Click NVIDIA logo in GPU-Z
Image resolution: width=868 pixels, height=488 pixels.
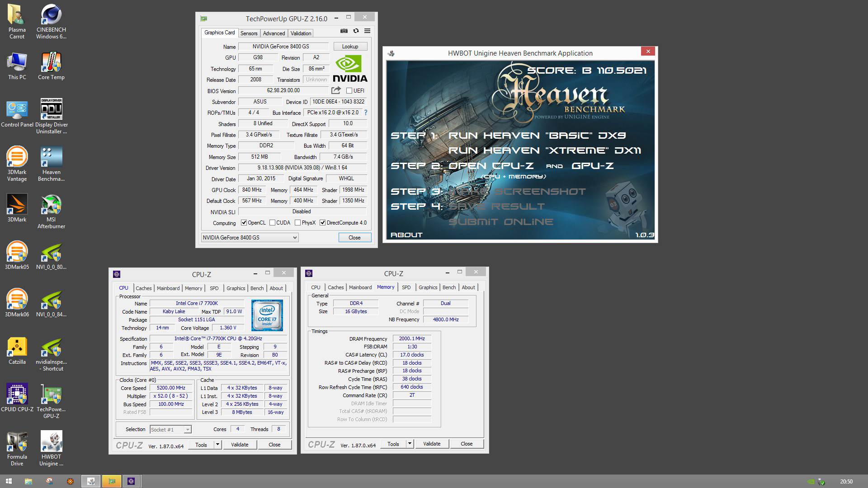(x=350, y=69)
